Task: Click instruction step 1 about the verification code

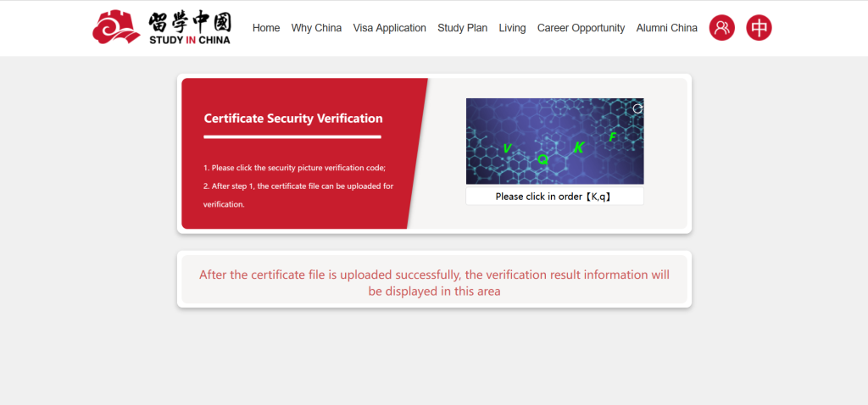Action: [294, 168]
